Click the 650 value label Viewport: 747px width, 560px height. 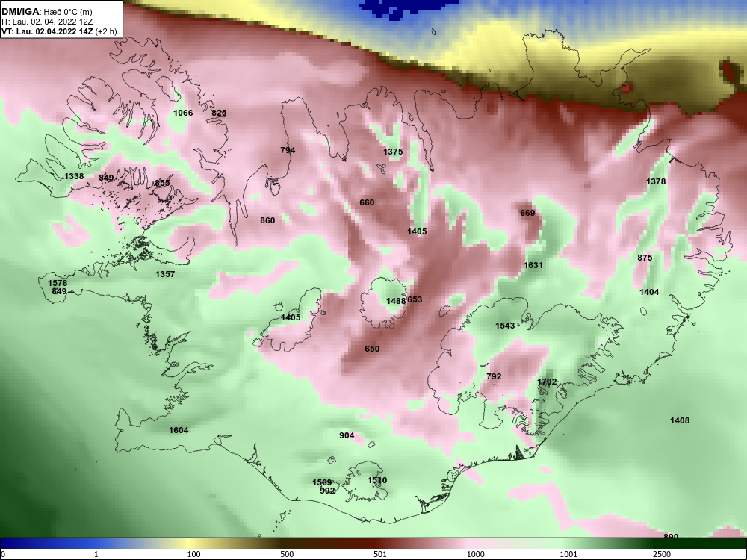click(372, 349)
